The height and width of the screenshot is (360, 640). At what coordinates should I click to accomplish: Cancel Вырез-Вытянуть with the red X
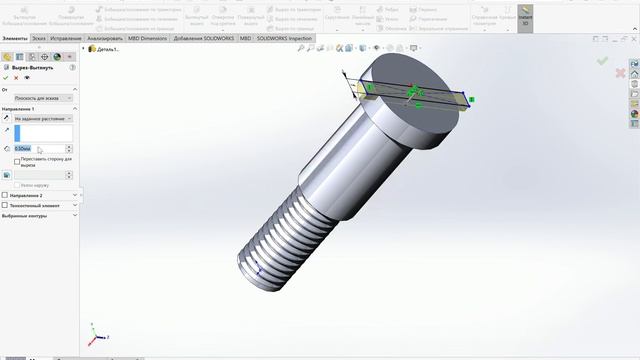click(16, 78)
